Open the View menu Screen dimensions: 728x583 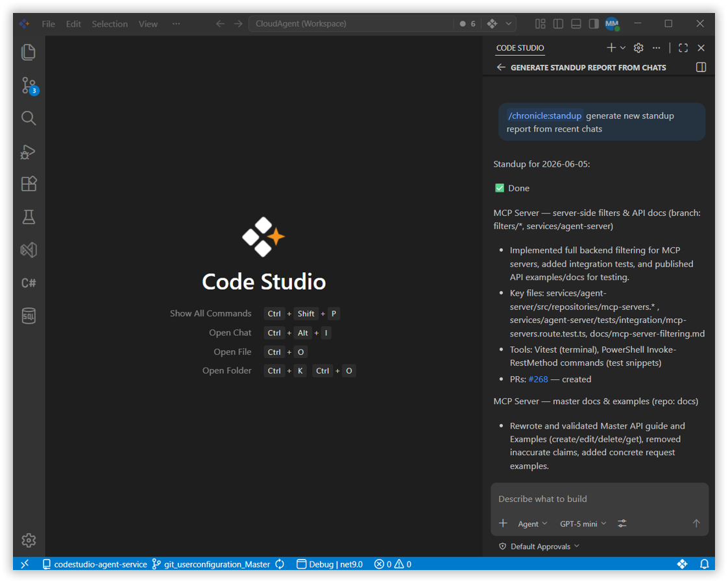[148, 24]
